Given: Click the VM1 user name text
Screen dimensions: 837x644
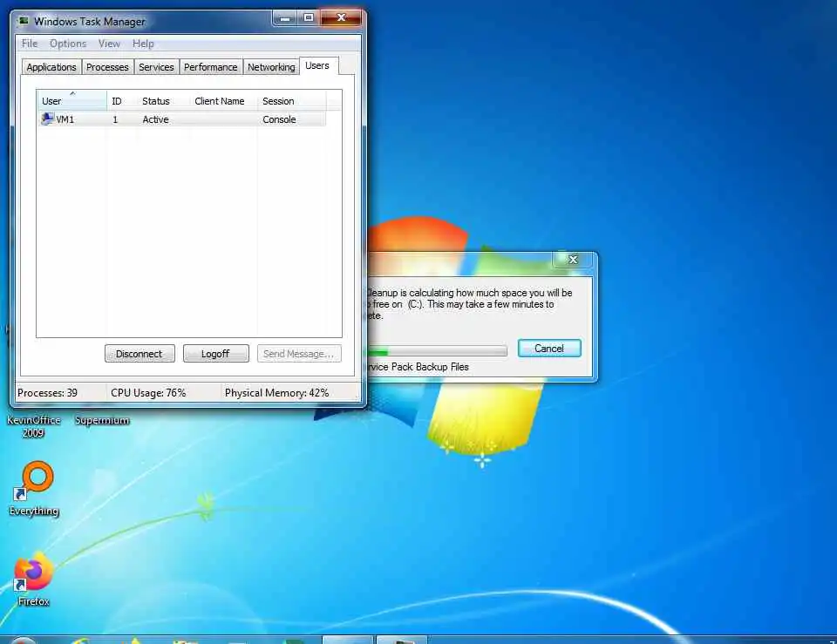Looking at the screenshot, I should pos(65,119).
